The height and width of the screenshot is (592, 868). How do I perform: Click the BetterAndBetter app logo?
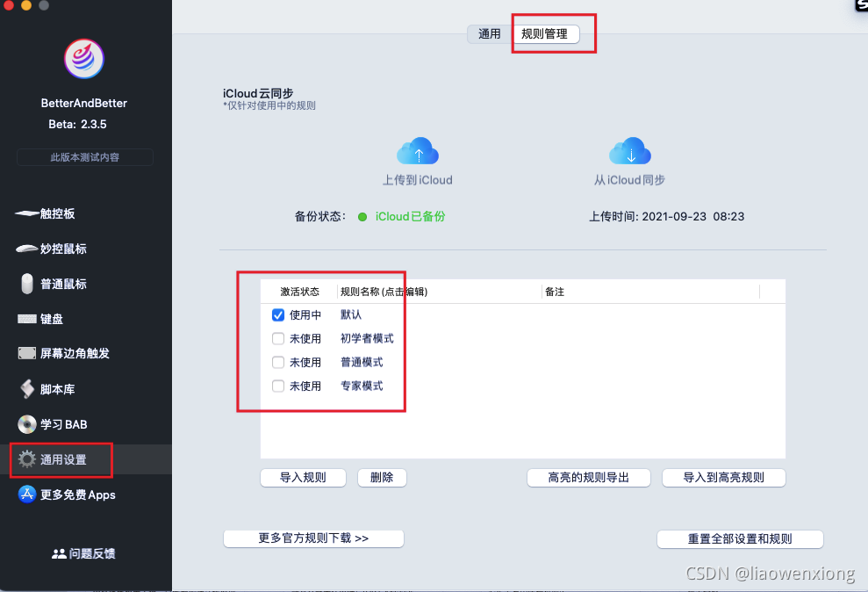83,58
